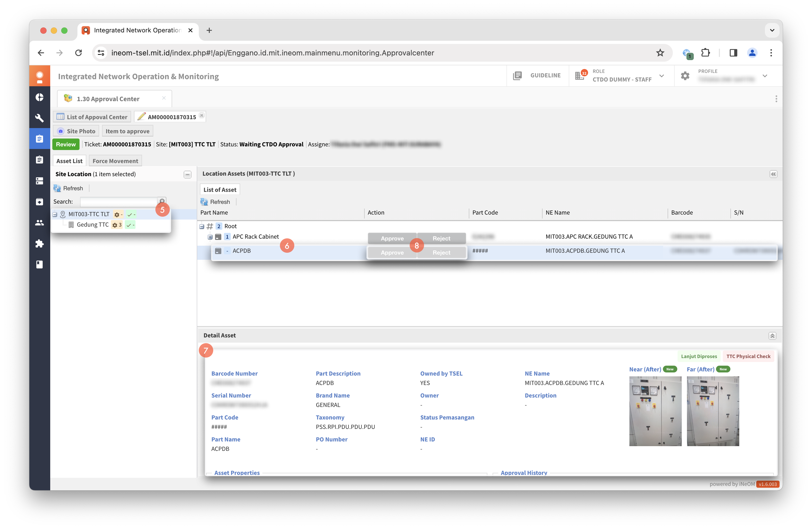Collapse the Detail Asset panel
The height and width of the screenshot is (529, 812).
[x=772, y=336]
